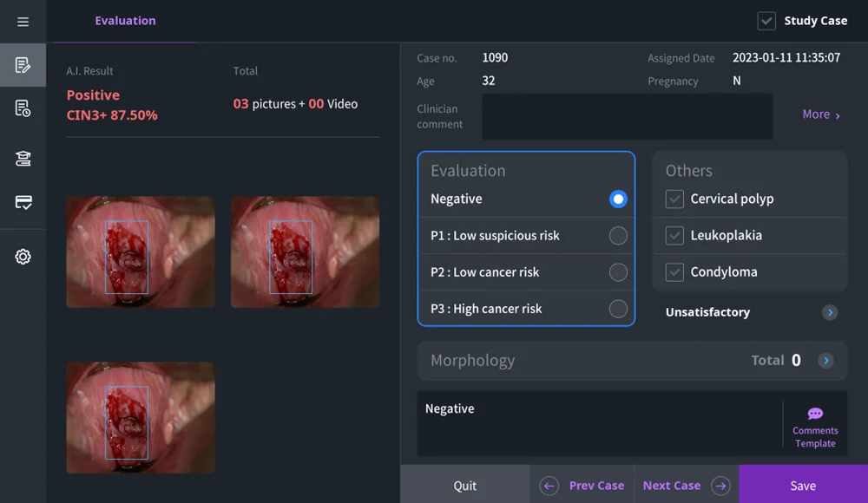Open the Comments Template speech bubble

point(815,415)
